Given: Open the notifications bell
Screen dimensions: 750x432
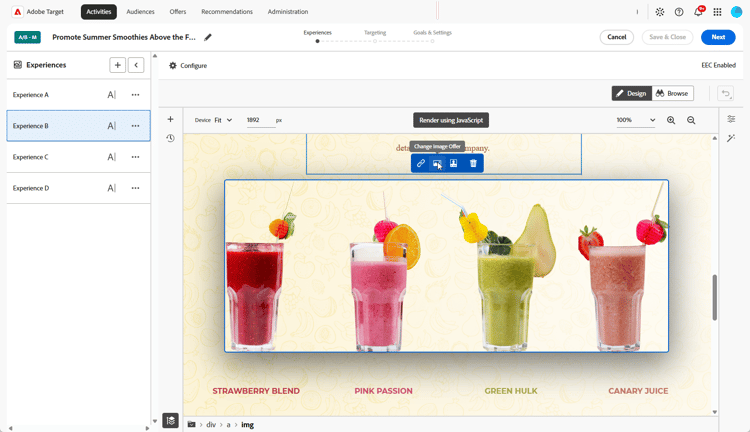Looking at the screenshot, I should [x=698, y=12].
